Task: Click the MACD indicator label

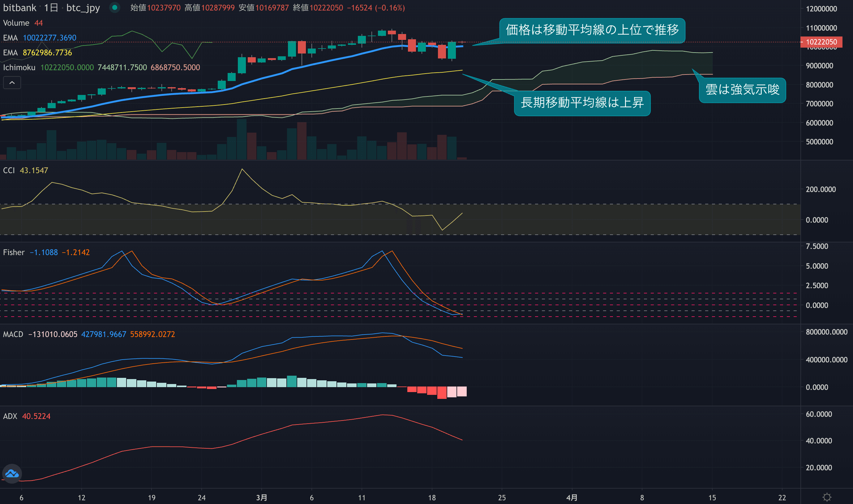Action: [13, 334]
